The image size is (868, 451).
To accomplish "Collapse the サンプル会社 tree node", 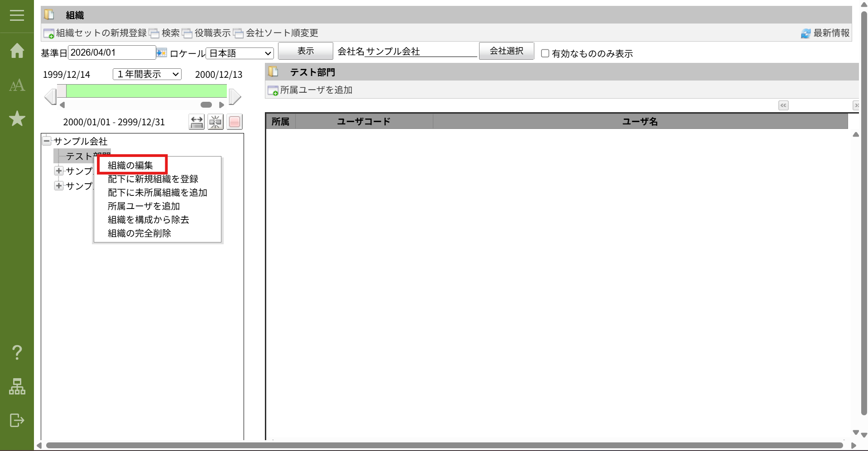I will (47, 141).
